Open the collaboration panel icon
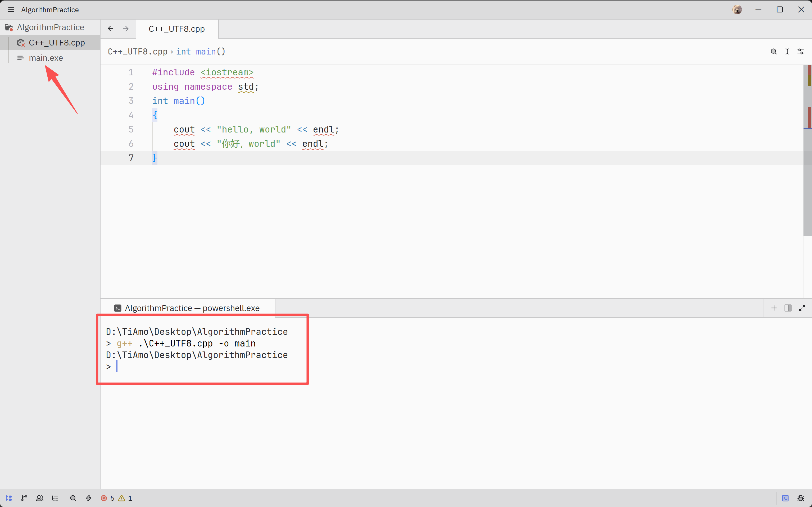This screenshot has height=507, width=812. coord(40,498)
